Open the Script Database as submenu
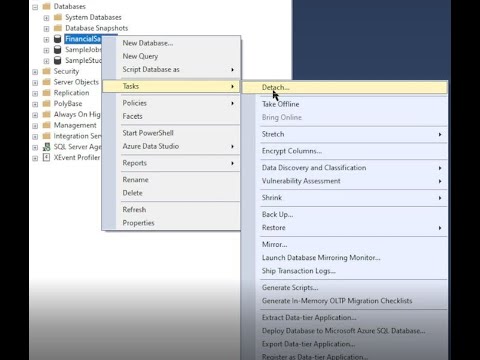Viewport: 480px width, 360px height. (171, 69)
